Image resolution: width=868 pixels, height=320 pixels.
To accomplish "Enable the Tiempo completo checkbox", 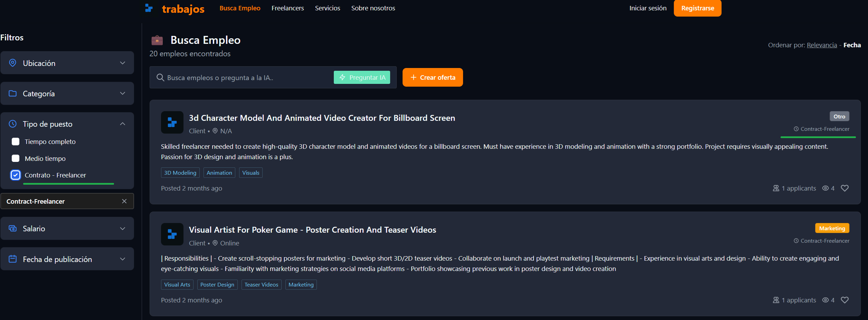I will pos(16,142).
